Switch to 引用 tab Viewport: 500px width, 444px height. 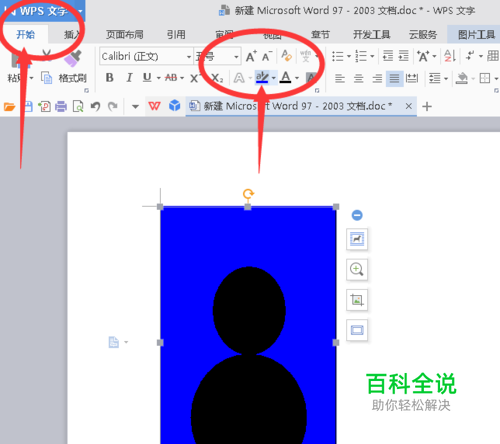tap(176, 35)
